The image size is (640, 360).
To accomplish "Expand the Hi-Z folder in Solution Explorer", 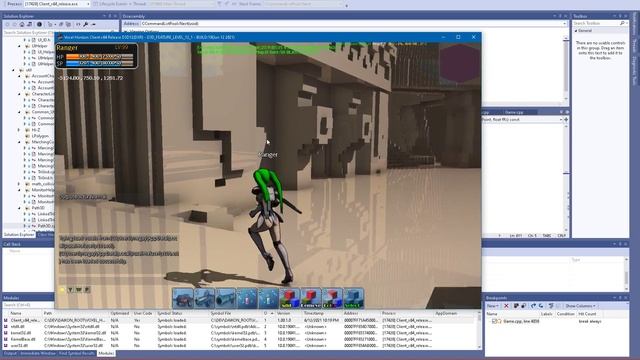I will [19, 130].
